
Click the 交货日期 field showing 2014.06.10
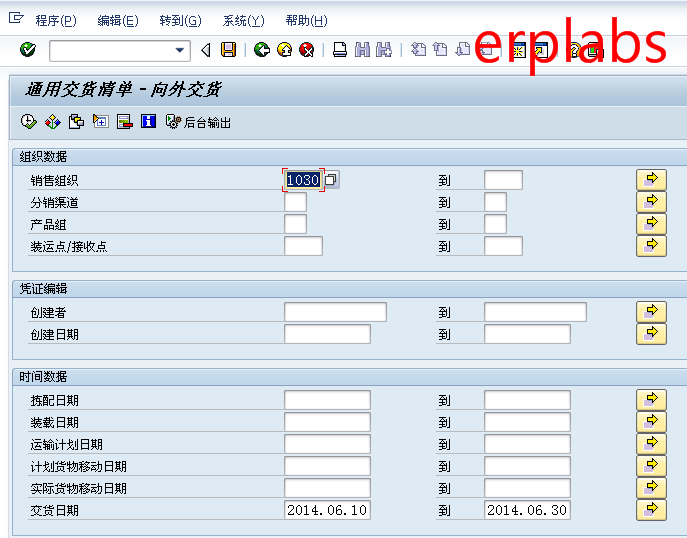click(x=327, y=510)
